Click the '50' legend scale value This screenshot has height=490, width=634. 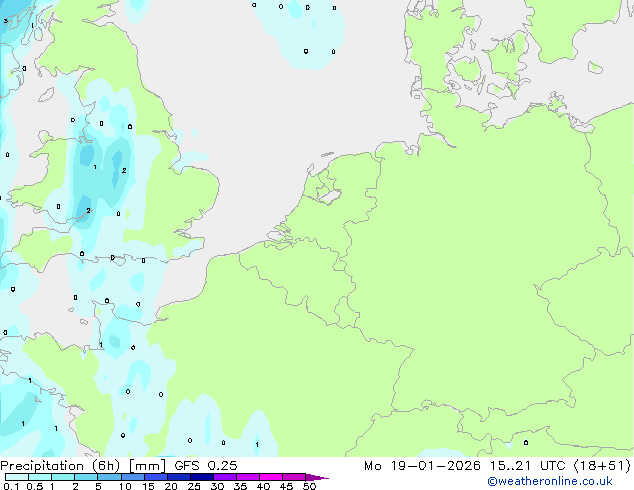[309, 486]
